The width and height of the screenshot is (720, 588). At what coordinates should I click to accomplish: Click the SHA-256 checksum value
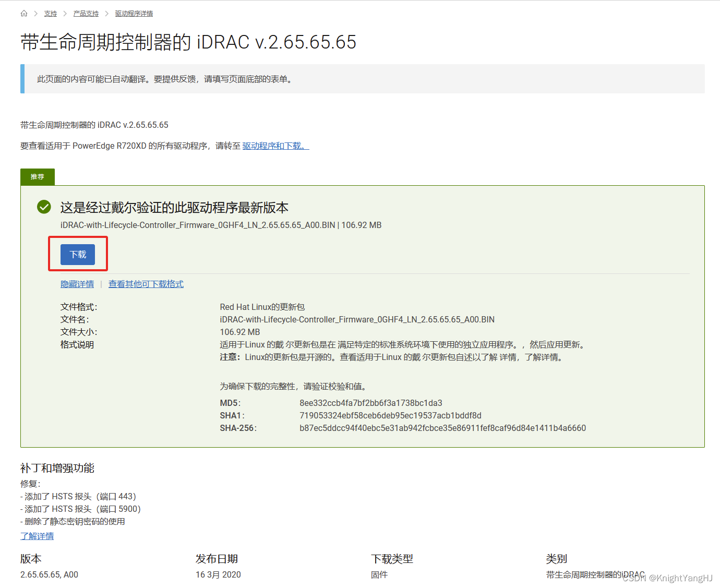pos(442,428)
